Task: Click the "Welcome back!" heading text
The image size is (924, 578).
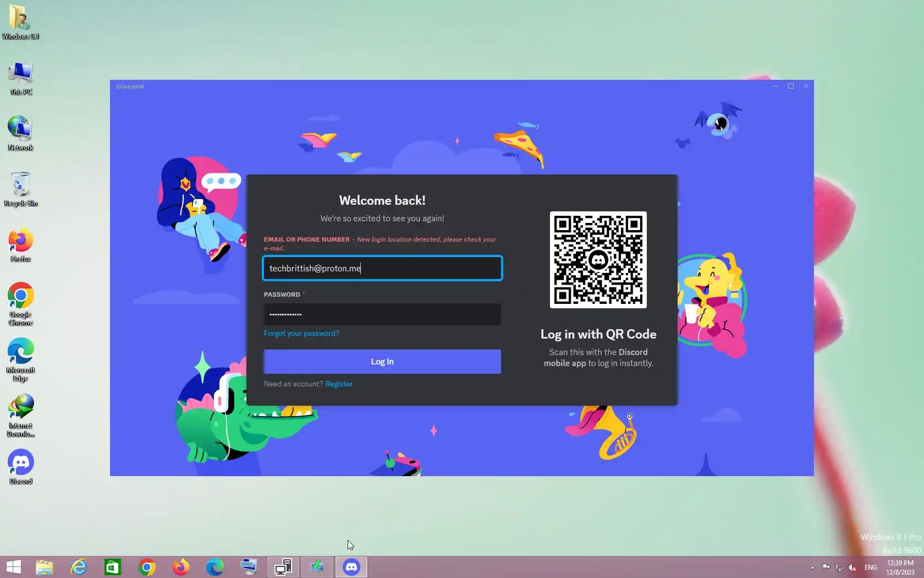Action: pyautogui.click(x=382, y=200)
